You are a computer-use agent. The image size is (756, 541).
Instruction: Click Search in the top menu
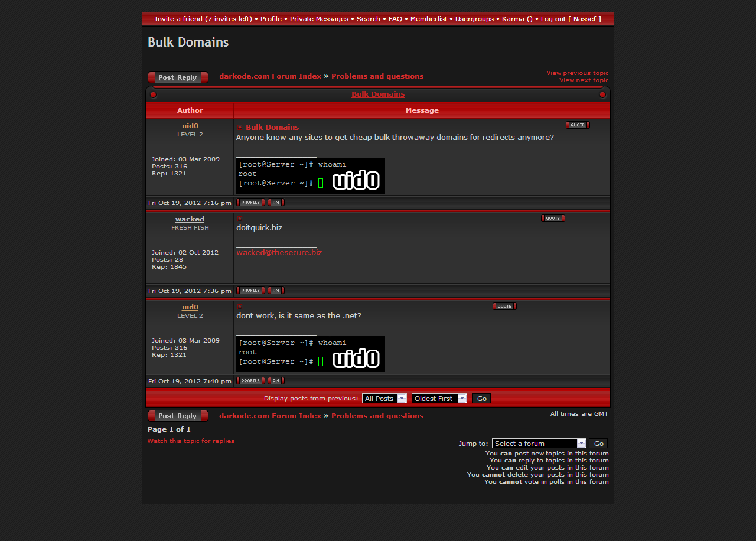click(368, 19)
